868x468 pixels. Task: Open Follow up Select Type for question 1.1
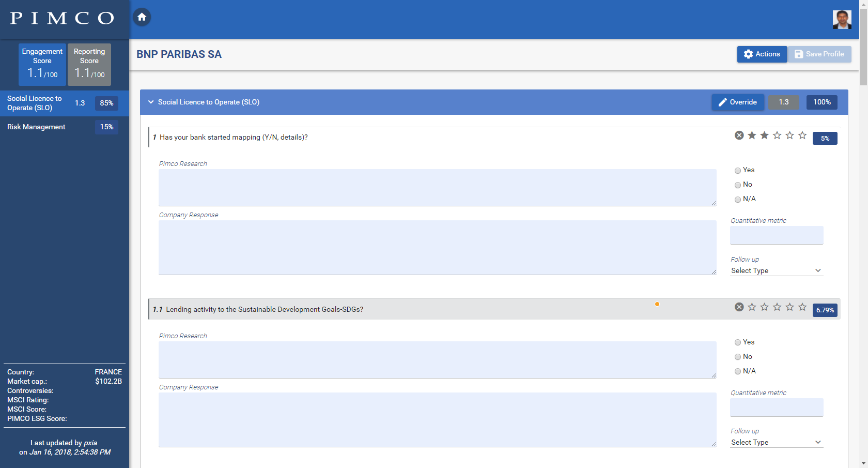[777, 442]
